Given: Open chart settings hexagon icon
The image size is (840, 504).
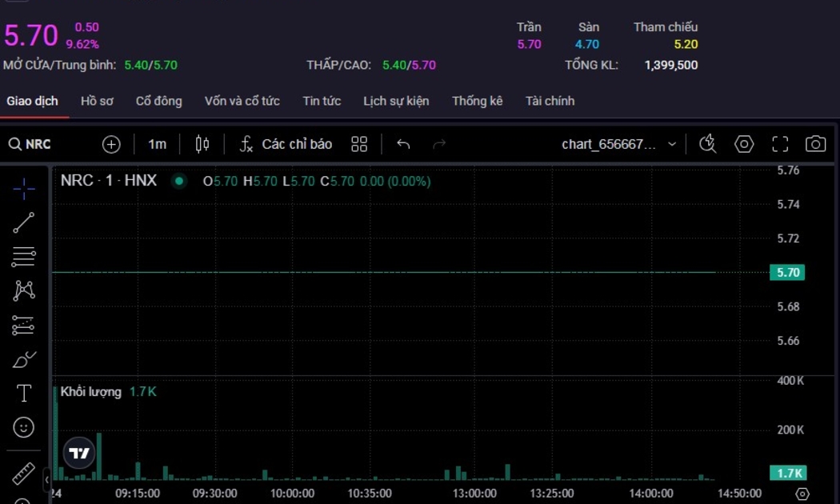Looking at the screenshot, I should (x=744, y=144).
